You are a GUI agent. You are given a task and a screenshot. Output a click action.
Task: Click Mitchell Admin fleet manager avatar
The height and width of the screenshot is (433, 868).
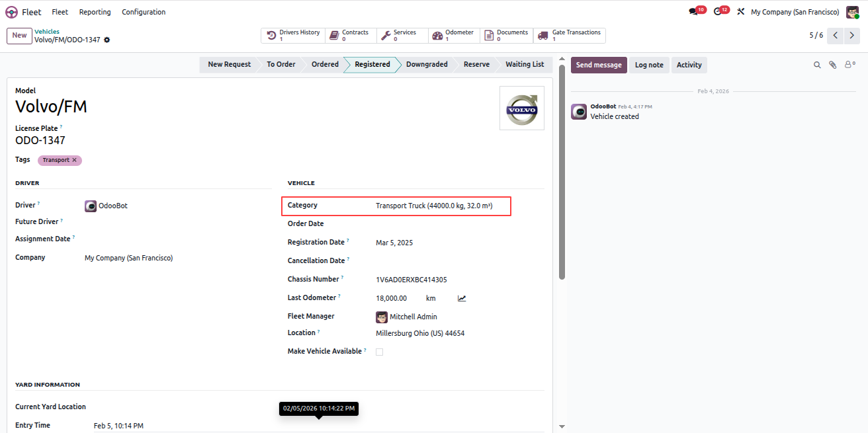pos(382,317)
